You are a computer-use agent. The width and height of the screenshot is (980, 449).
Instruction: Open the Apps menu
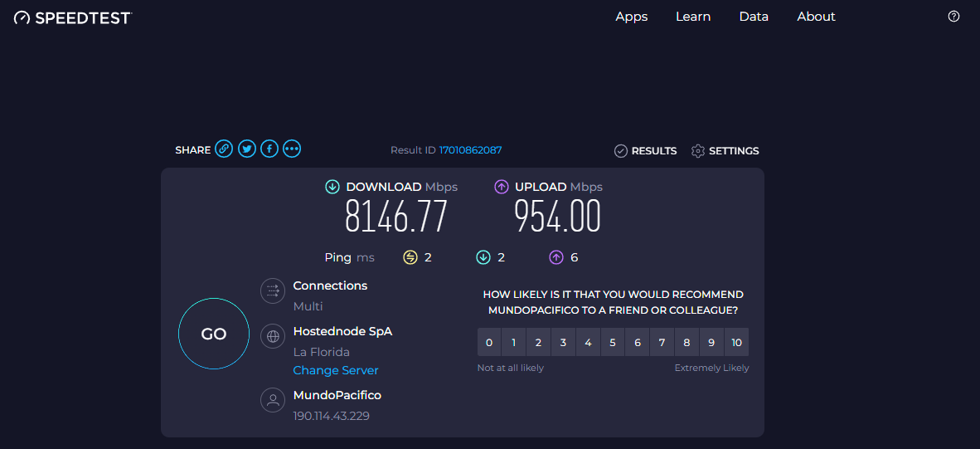(631, 17)
